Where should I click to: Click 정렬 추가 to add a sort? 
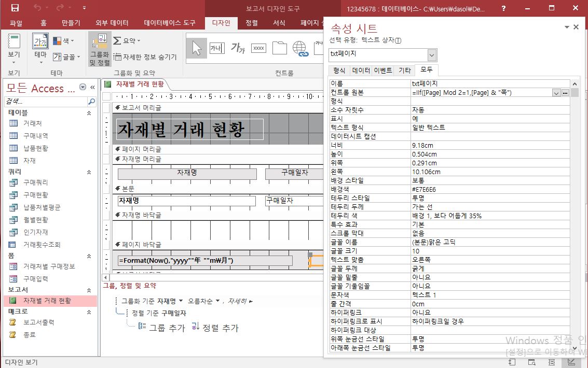215,328
